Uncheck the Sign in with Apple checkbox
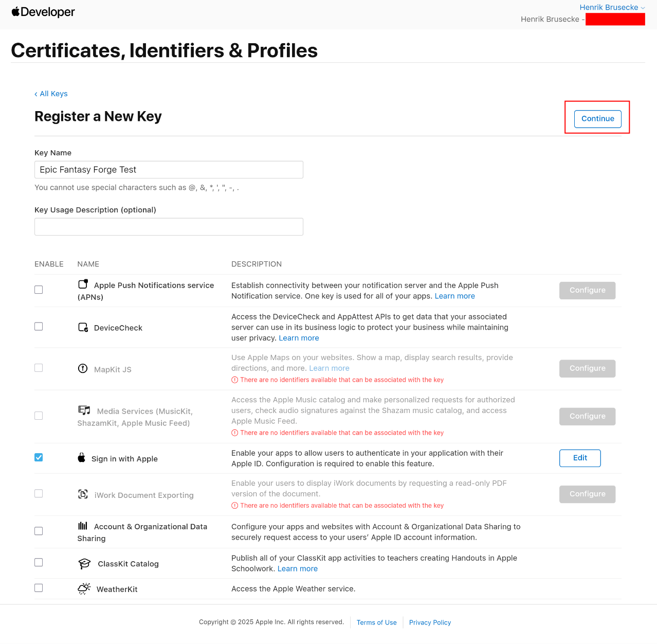 point(39,457)
